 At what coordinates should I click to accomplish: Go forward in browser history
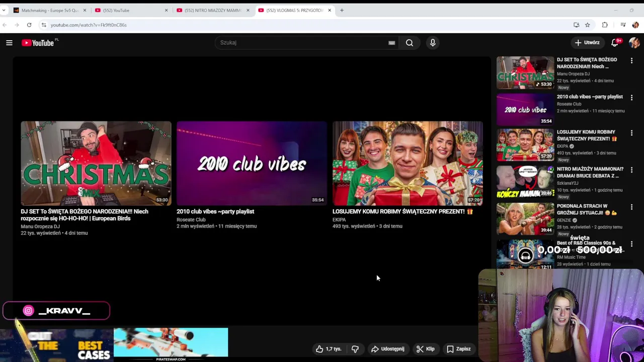(x=17, y=25)
